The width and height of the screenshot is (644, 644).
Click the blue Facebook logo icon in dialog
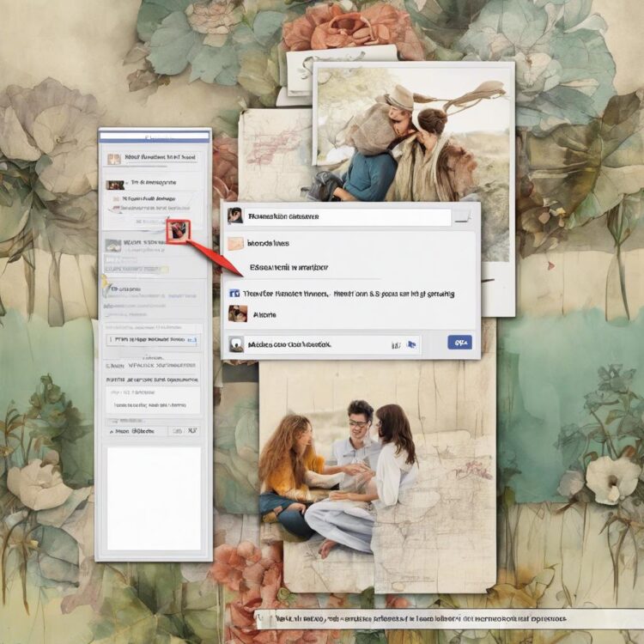pyautogui.click(x=234, y=294)
